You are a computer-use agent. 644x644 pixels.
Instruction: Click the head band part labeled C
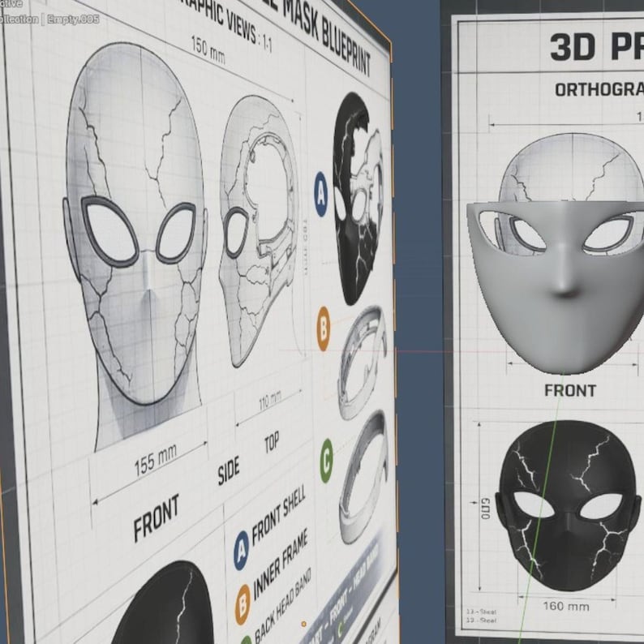tap(364, 476)
